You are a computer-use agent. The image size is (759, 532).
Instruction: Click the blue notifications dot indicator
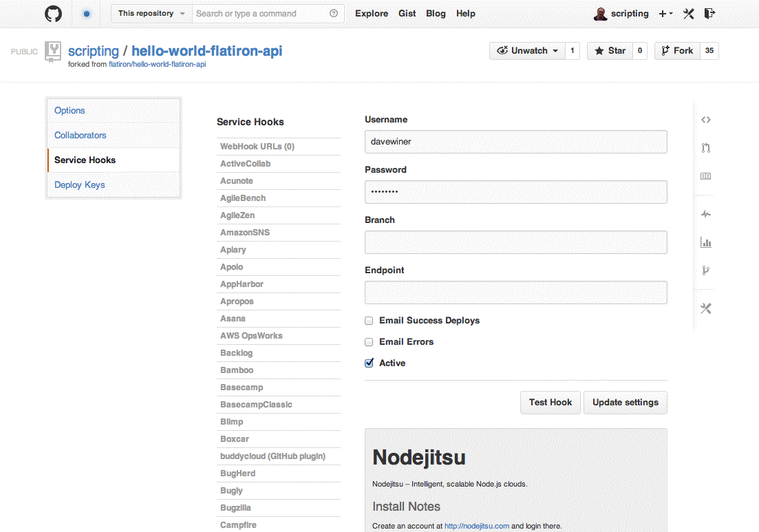click(x=87, y=14)
